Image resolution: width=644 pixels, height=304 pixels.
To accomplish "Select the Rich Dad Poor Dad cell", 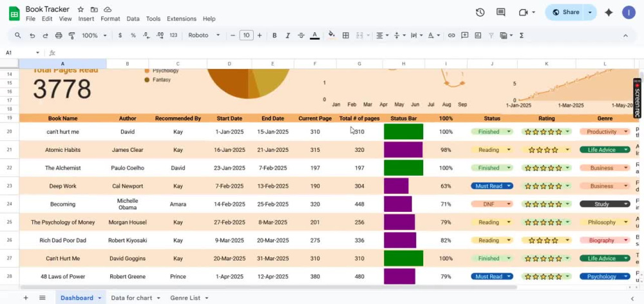I will coord(63,240).
